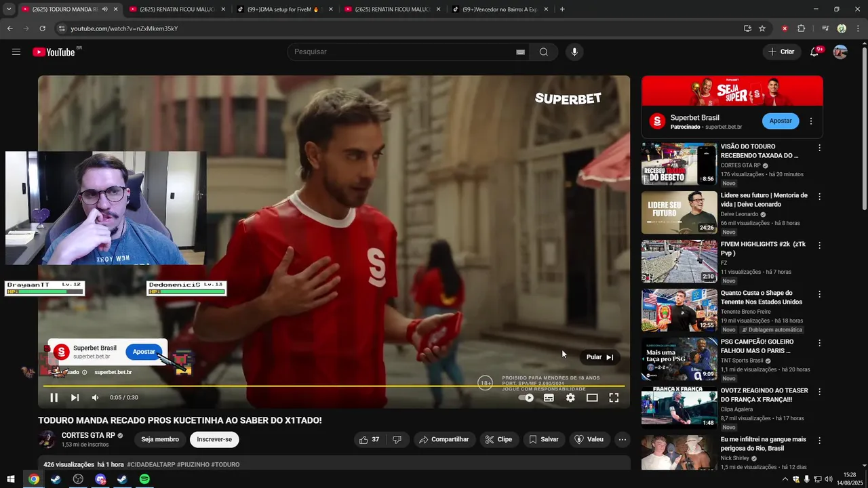Start voice search with the microphone
The width and height of the screenshot is (868, 488).
pyautogui.click(x=574, y=52)
